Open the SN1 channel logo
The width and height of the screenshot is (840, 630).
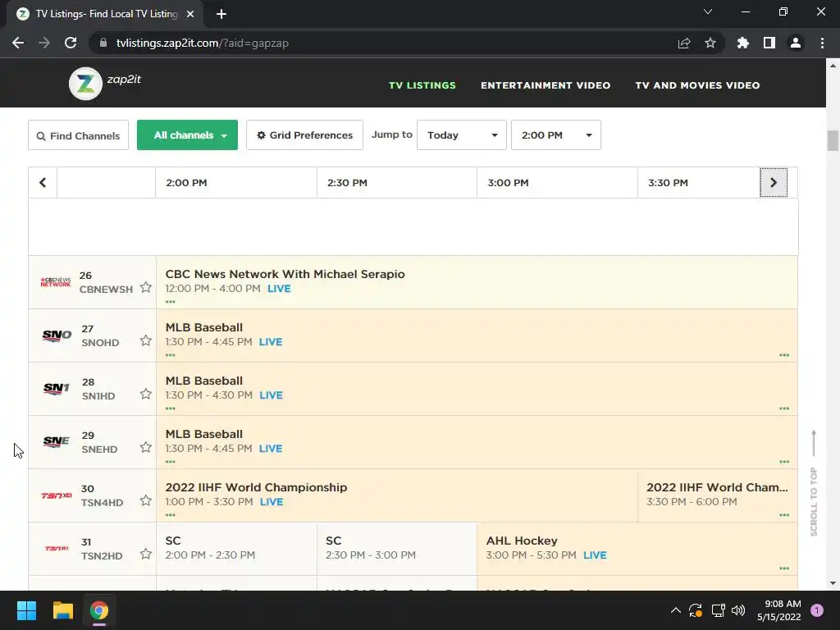click(57, 389)
